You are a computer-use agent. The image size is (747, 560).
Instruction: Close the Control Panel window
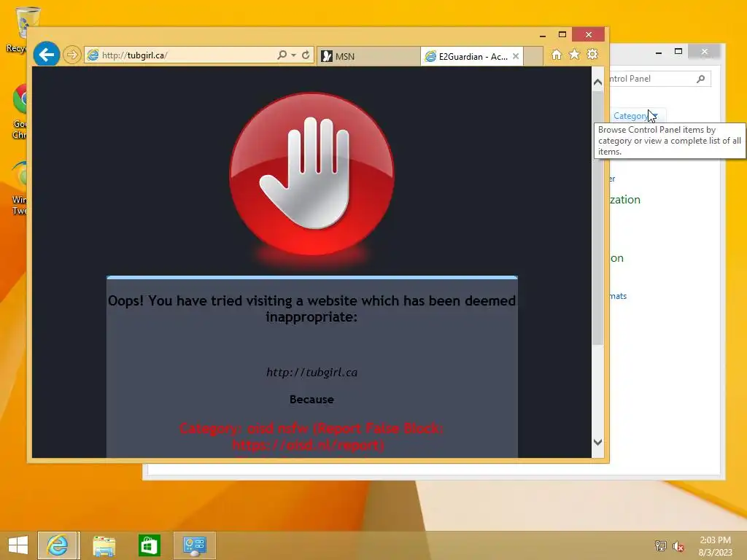click(x=705, y=52)
